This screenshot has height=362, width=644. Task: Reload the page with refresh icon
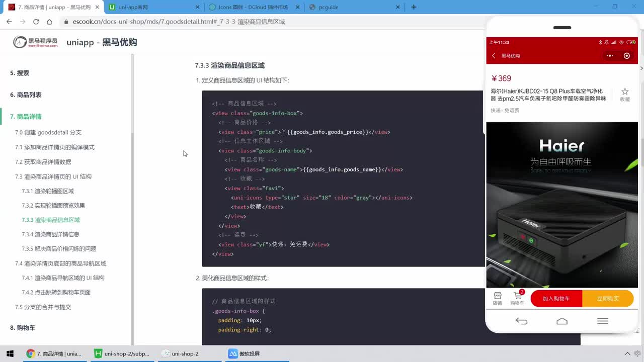coord(36,22)
